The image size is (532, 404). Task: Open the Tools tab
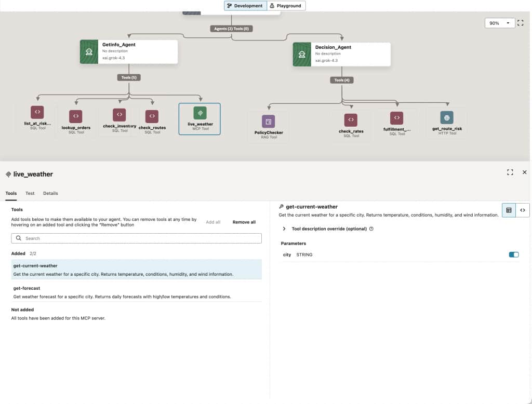[11, 193]
